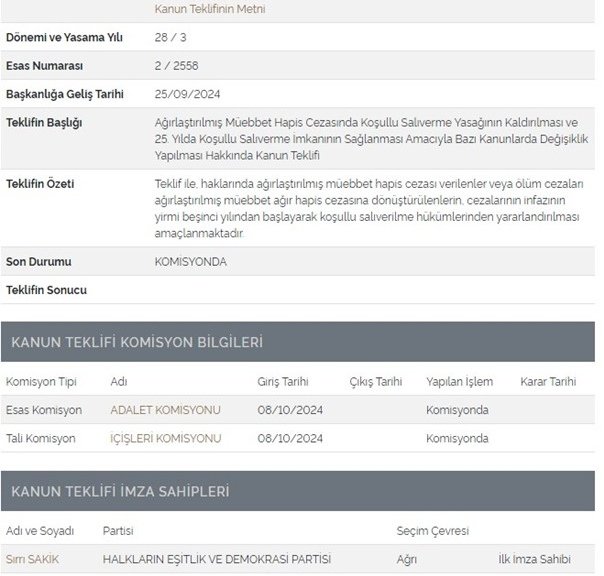The height and width of the screenshot is (576, 604).
Task: Select Komisyonda in the Tali Komisyon row
Action: coord(457,438)
